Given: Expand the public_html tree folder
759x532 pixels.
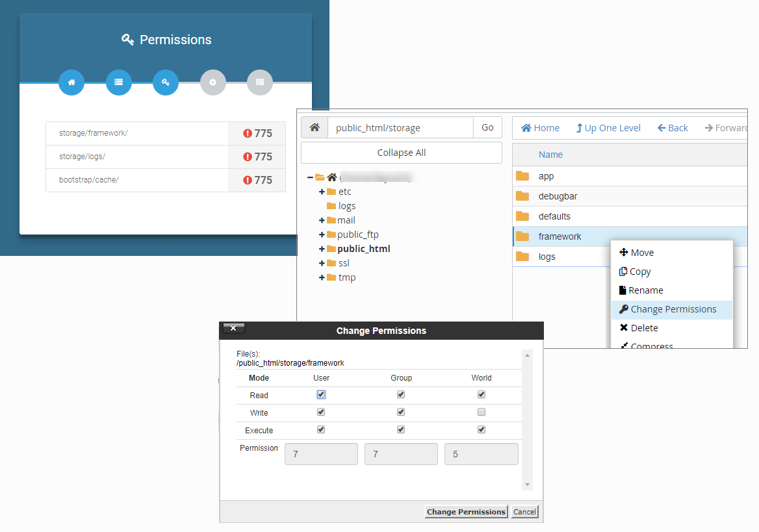Looking at the screenshot, I should pos(322,249).
